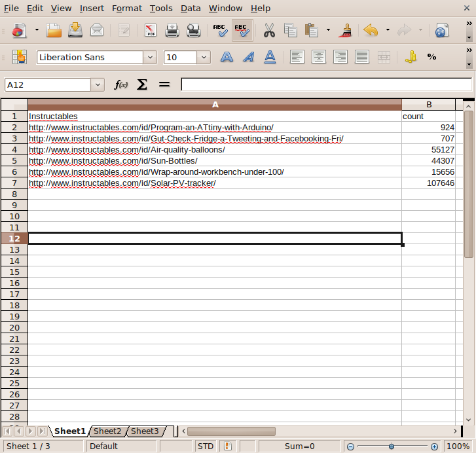Viewport: 476px width, 453px height.
Task: Save the document with the Save icon
Action: pos(75,30)
